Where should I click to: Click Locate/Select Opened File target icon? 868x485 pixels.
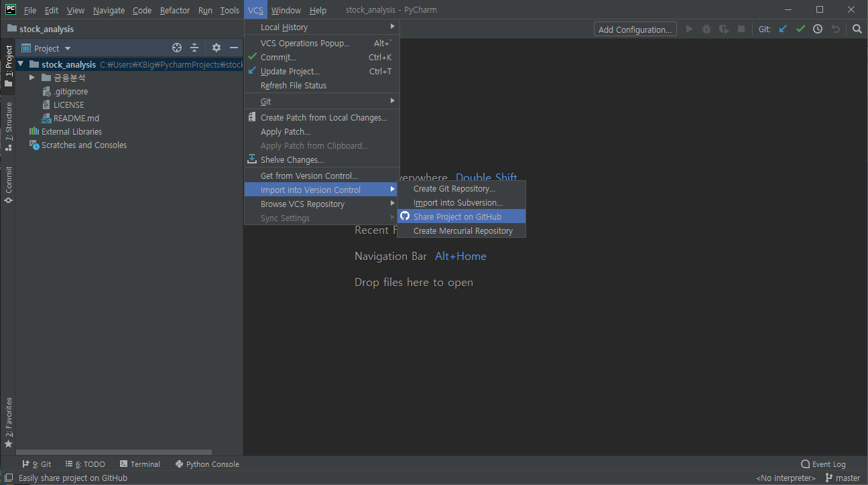click(177, 48)
